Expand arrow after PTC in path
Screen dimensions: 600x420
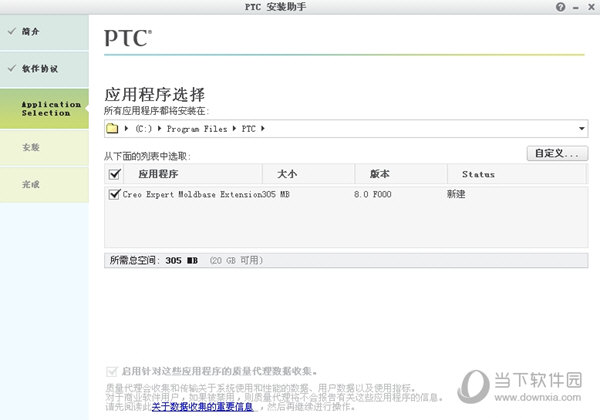tap(262, 129)
